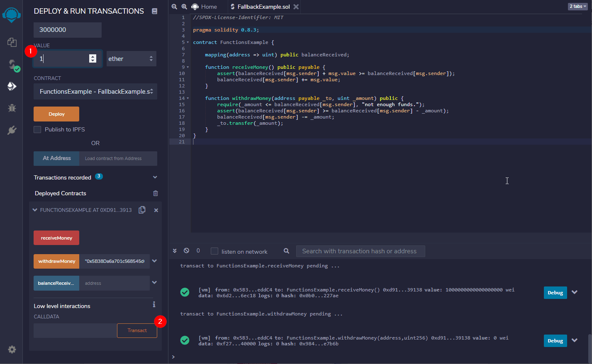Zoom in the editor font
Image resolution: width=592 pixels, height=364 pixels.
click(x=184, y=7)
